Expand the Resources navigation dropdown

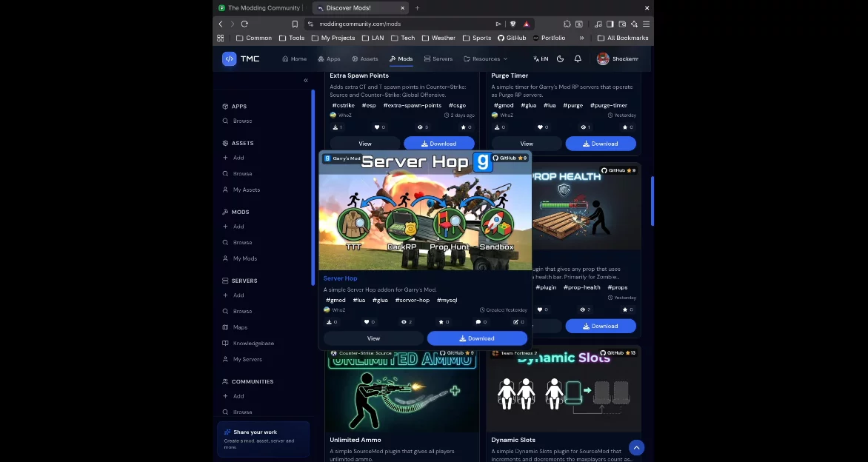(486, 58)
